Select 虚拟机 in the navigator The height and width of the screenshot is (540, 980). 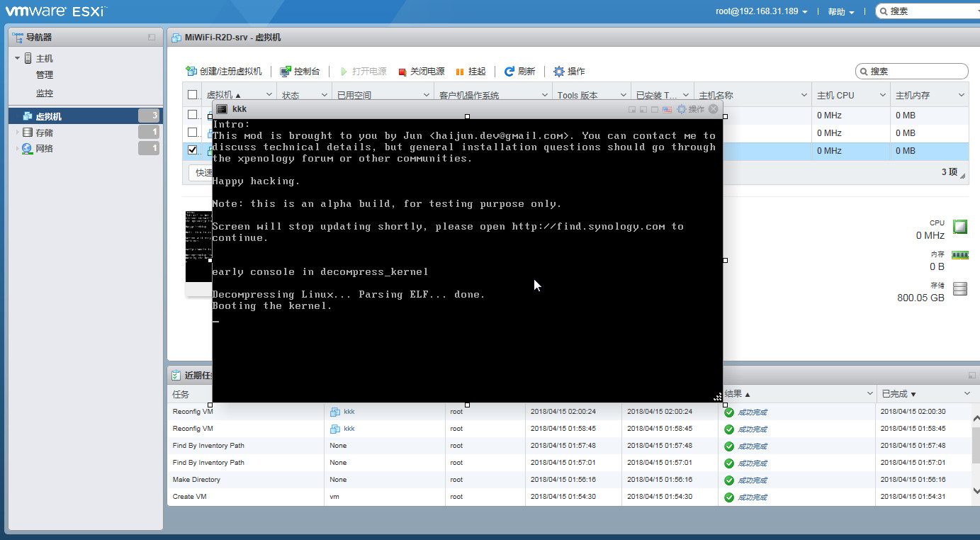point(48,116)
